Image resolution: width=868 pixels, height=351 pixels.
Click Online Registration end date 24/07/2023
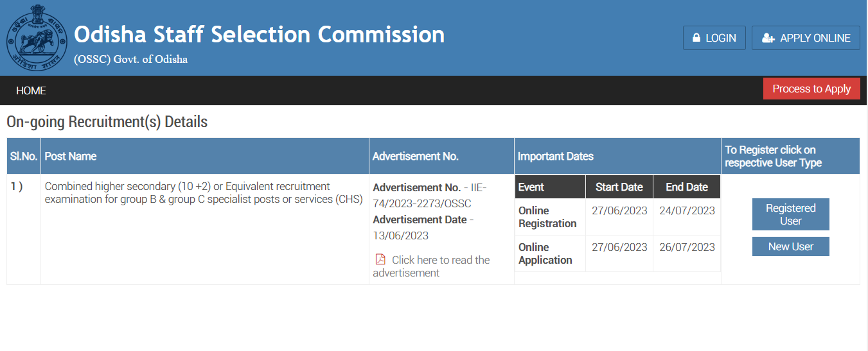687,210
